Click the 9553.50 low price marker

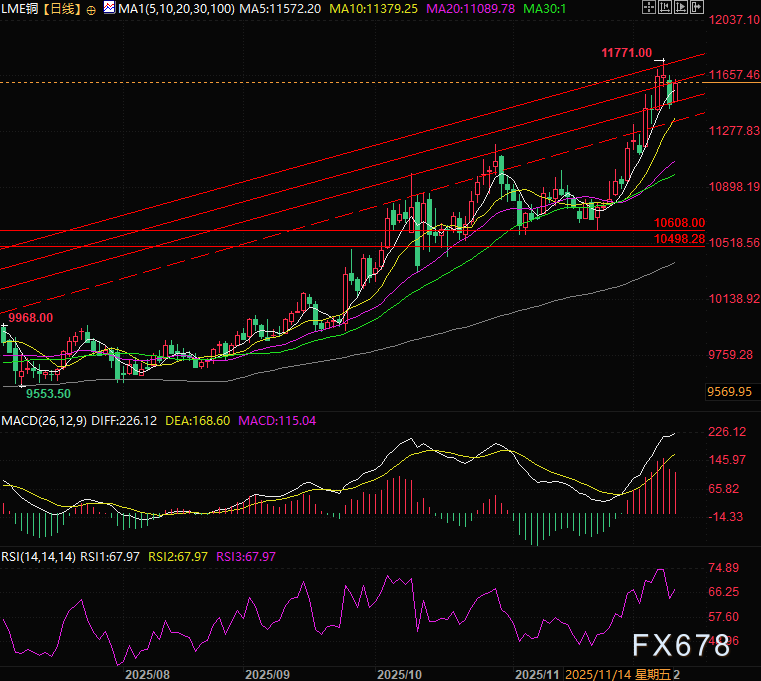click(47, 393)
